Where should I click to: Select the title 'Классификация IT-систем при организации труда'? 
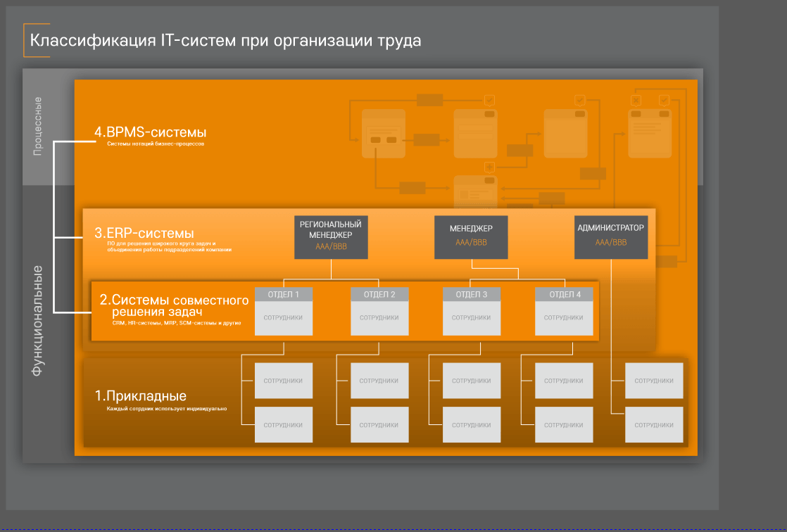pos(225,40)
